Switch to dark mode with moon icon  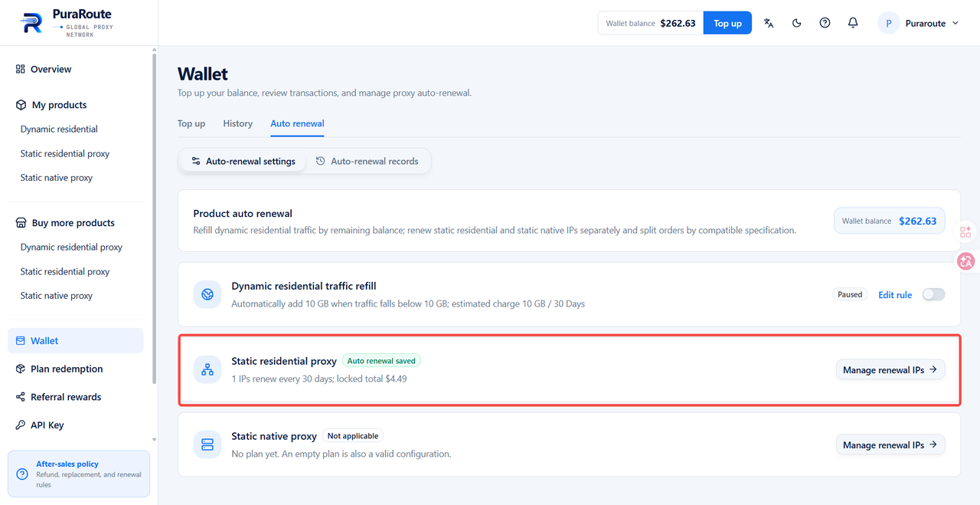click(x=797, y=23)
